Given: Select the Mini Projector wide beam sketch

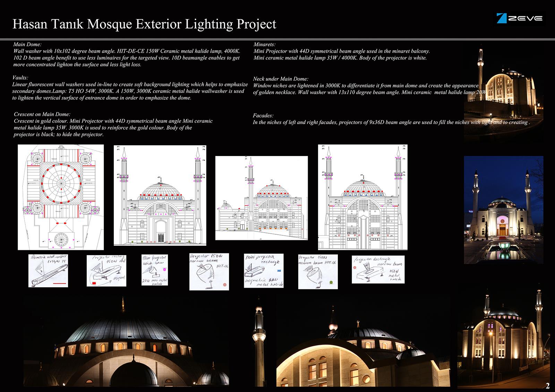Looking at the screenshot, I should click(x=155, y=270).
